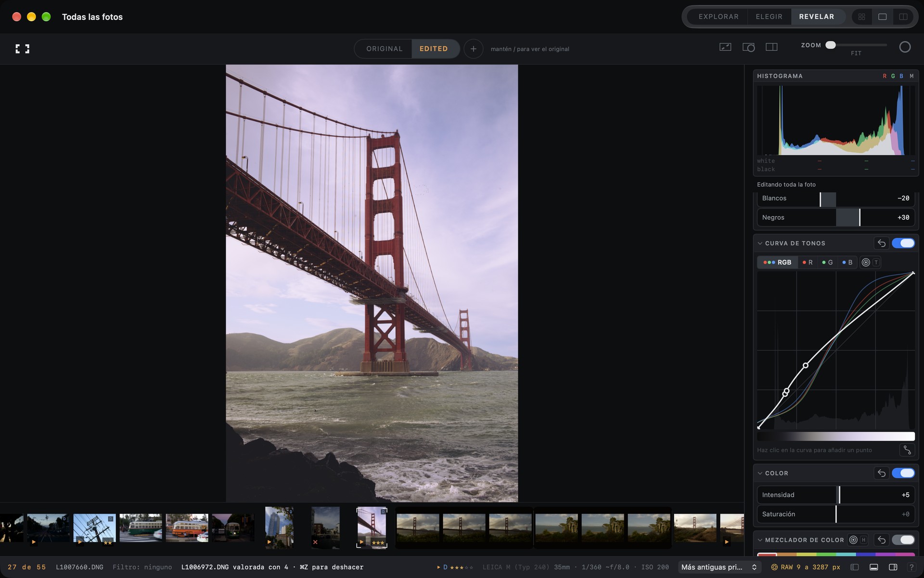Screen dimensions: 924x578
Task: Enable the Mezclador de Color toggle
Action: [903, 540]
